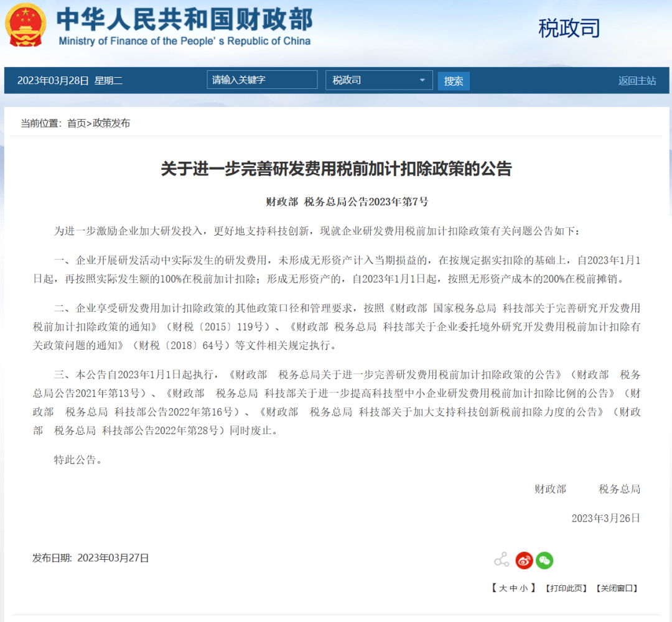
Task: Click the 税政司 heading in the banner
Action: pyautogui.click(x=569, y=28)
